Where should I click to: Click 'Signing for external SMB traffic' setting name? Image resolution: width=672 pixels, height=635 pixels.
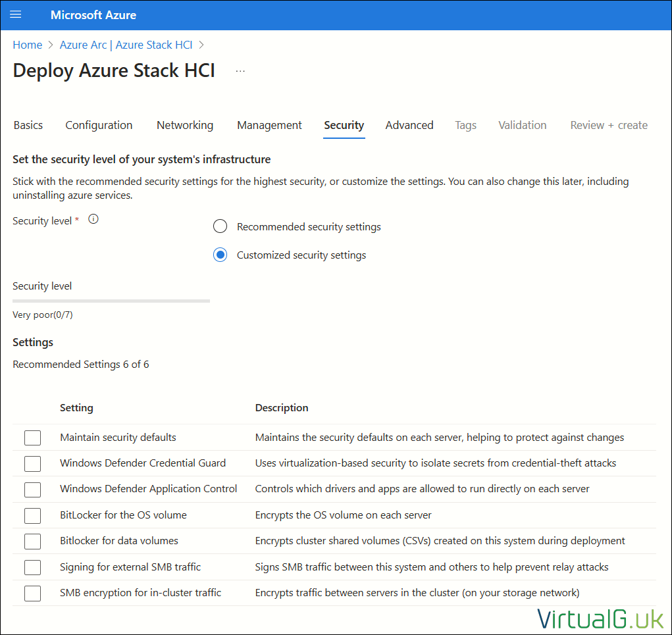click(130, 567)
